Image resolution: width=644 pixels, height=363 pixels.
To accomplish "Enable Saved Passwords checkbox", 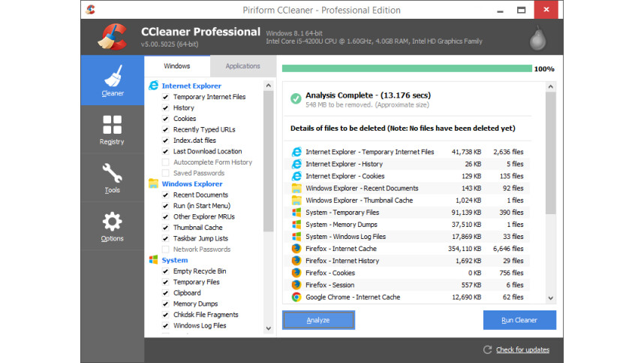I will point(166,173).
